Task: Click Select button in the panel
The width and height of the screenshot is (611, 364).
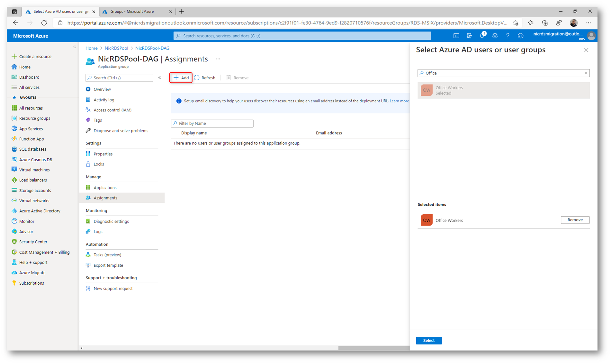Action: click(428, 341)
